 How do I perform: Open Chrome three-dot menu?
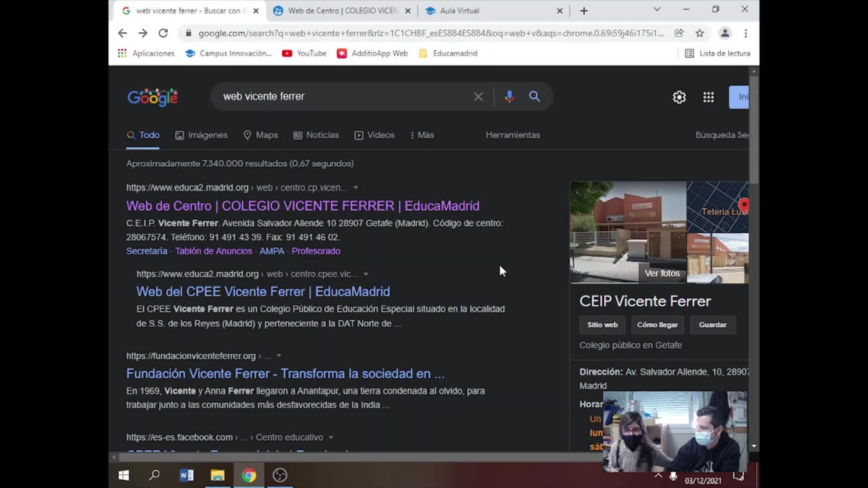pyautogui.click(x=745, y=33)
